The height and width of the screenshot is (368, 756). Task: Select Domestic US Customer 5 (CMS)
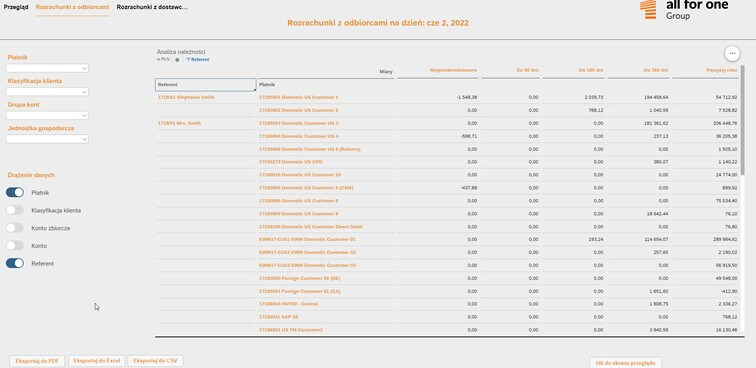[x=306, y=188]
